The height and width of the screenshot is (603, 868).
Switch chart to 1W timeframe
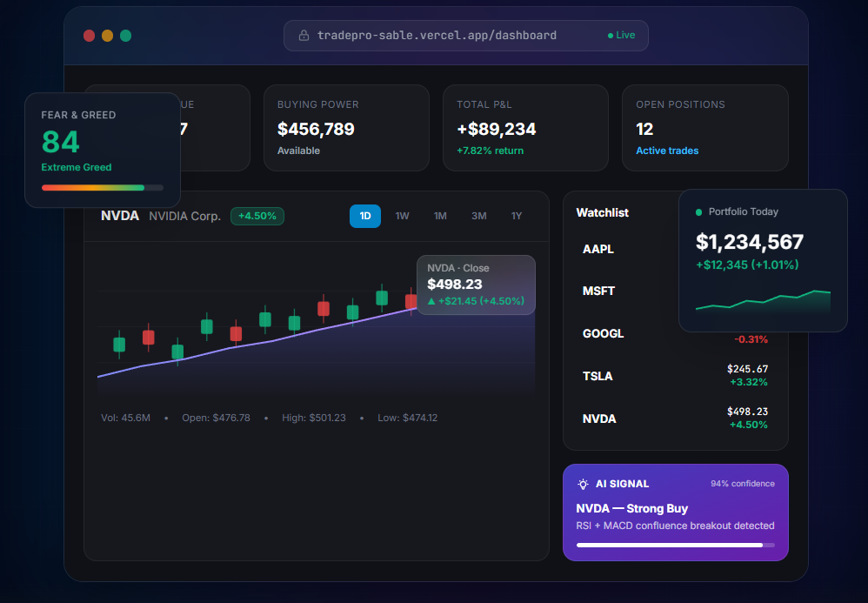click(x=403, y=216)
